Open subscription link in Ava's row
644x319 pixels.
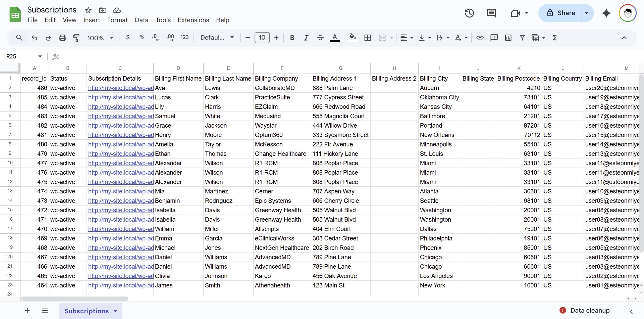tap(121, 88)
